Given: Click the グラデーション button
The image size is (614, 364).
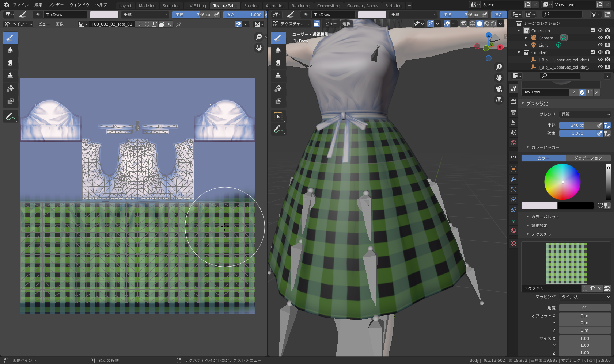Looking at the screenshot, I should (x=588, y=158).
